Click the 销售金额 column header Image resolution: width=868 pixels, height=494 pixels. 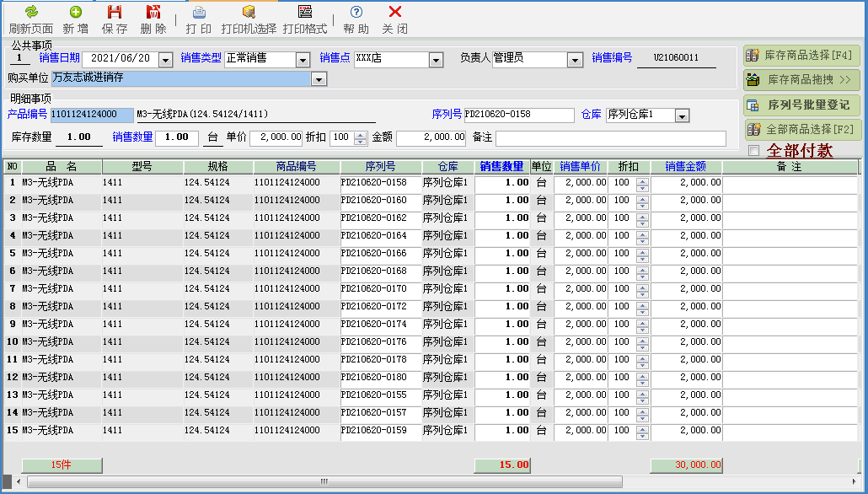[x=686, y=167]
